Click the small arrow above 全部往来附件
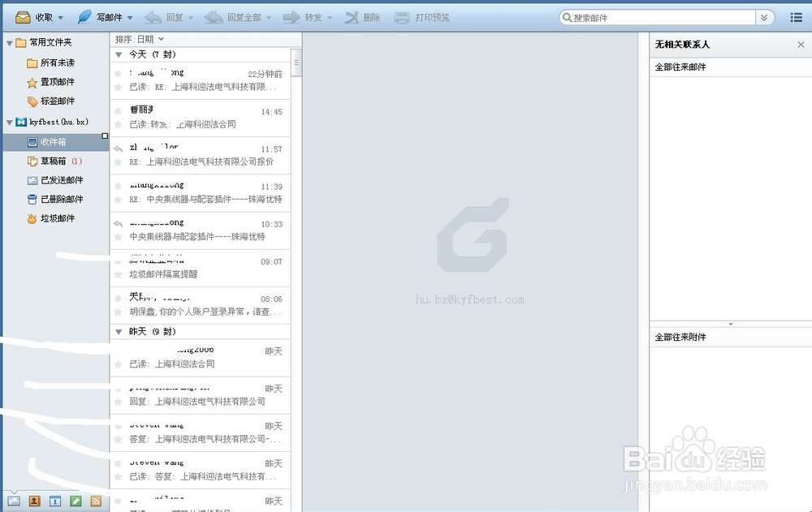812x512 pixels. 731,324
